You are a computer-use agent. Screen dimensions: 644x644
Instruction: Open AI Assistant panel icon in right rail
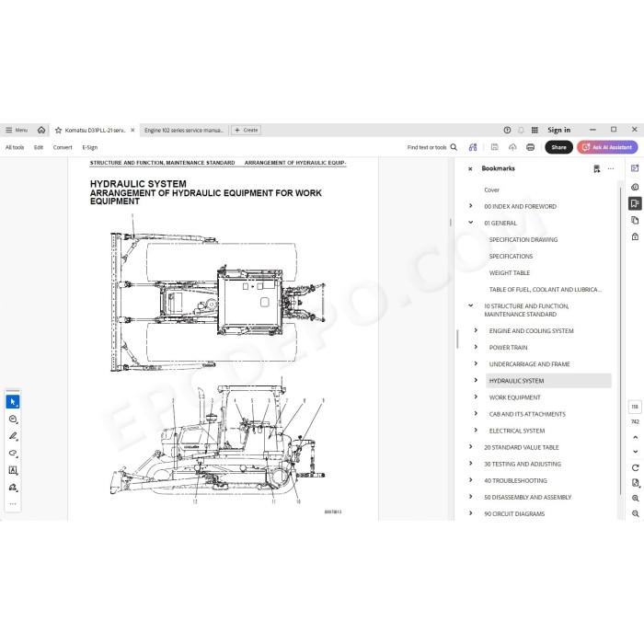click(635, 168)
